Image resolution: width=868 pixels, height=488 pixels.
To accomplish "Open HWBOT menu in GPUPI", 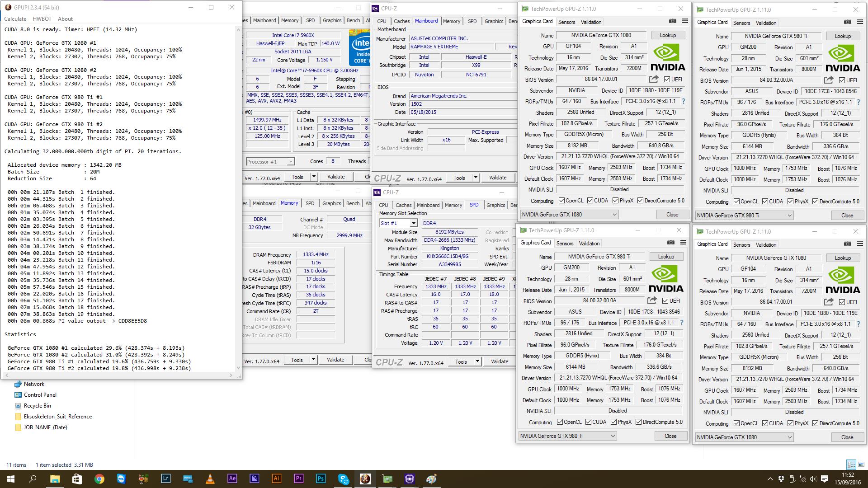I will (x=42, y=19).
